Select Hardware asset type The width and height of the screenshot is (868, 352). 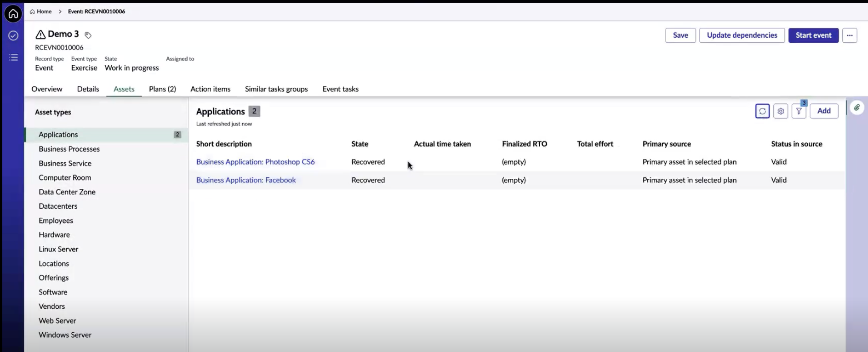click(x=107, y=235)
